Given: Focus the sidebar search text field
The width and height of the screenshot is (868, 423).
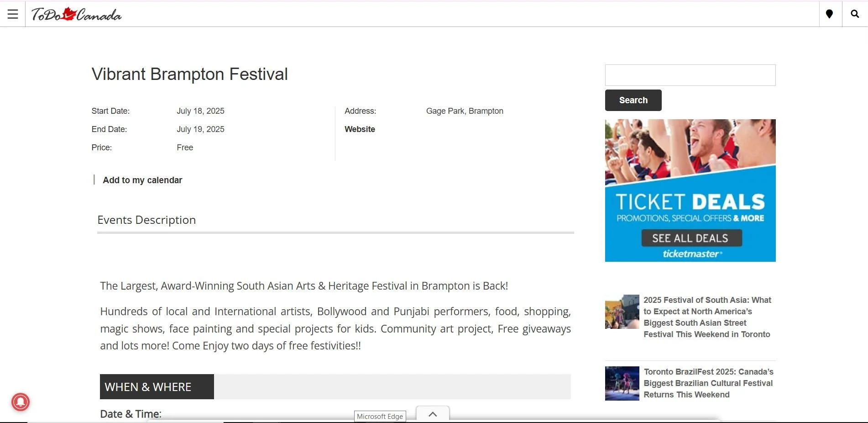Looking at the screenshot, I should tap(690, 75).
